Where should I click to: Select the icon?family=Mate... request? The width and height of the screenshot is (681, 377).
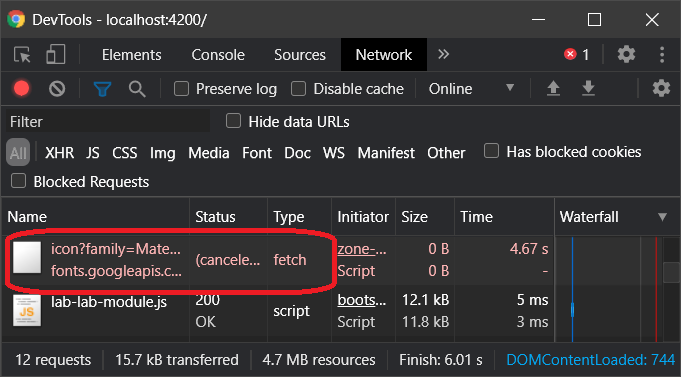(116, 249)
